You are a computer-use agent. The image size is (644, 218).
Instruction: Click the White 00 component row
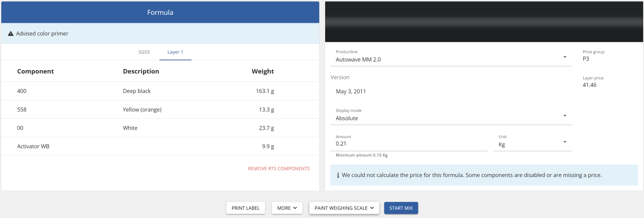pyautogui.click(x=160, y=128)
